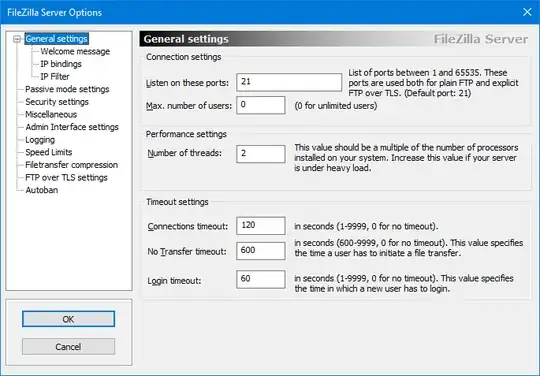Click the '(0 for unlimited users)' hint text
This screenshot has width=540, height=376.
coord(336,106)
